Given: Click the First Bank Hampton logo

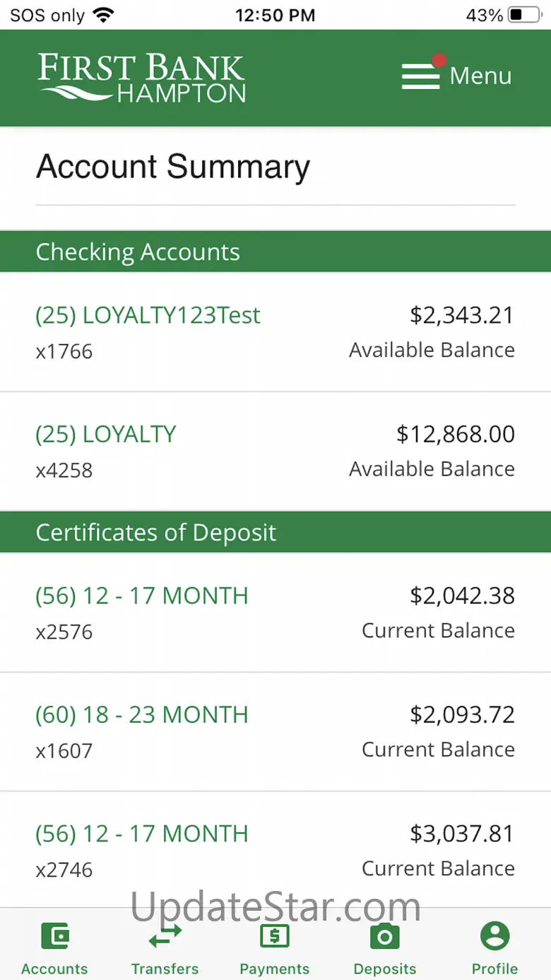Looking at the screenshot, I should [x=142, y=78].
